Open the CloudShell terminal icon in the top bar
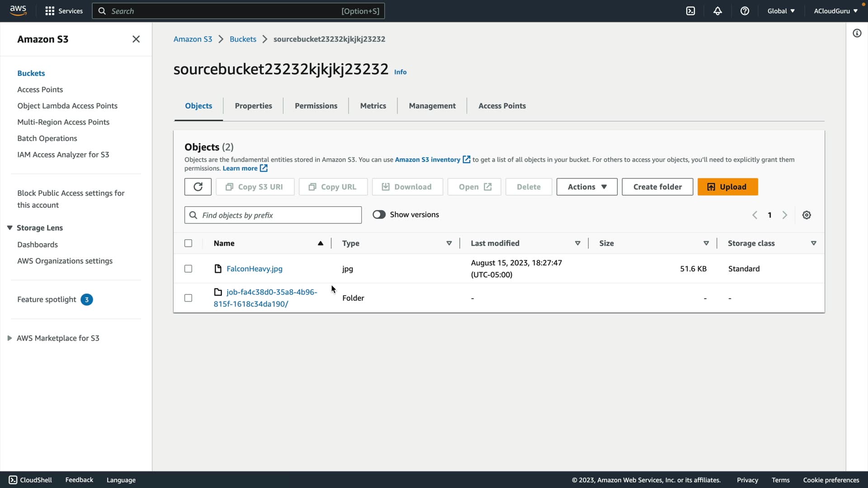The image size is (868, 488). tap(690, 11)
